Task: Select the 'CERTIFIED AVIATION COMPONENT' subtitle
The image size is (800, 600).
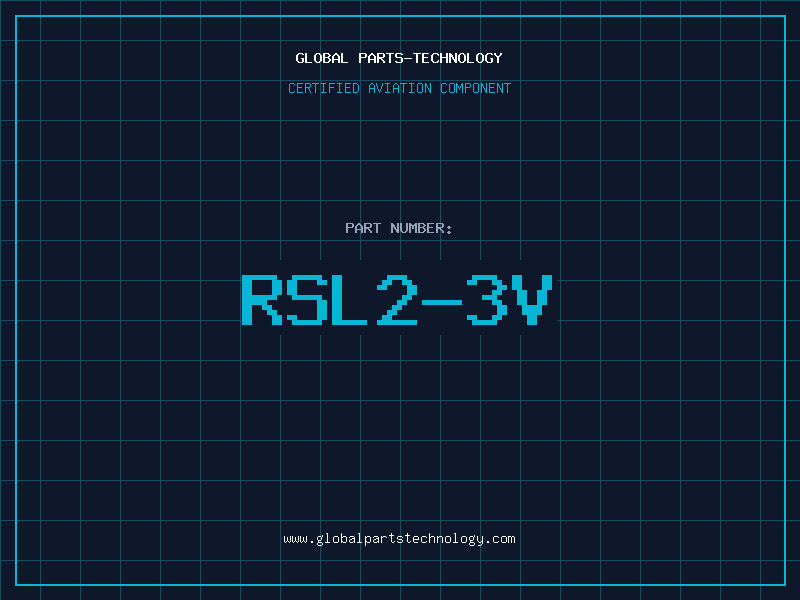Action: 399,88
